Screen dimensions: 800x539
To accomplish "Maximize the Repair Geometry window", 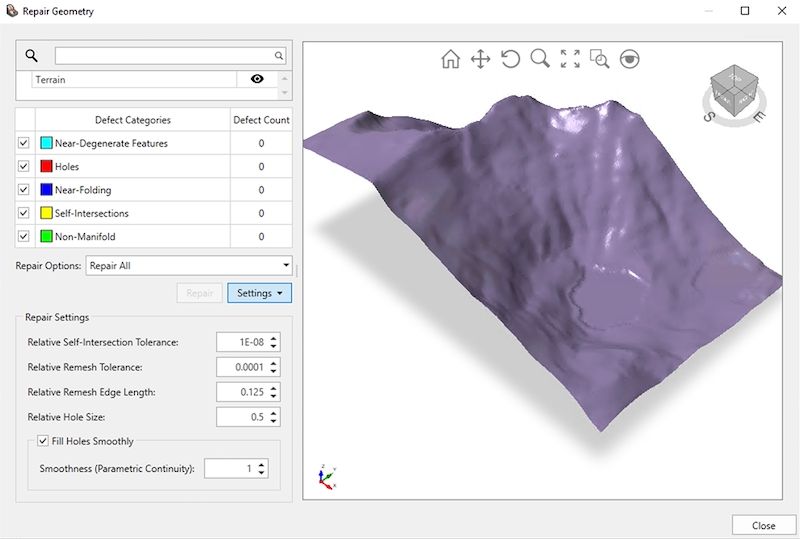I will tap(745, 11).
